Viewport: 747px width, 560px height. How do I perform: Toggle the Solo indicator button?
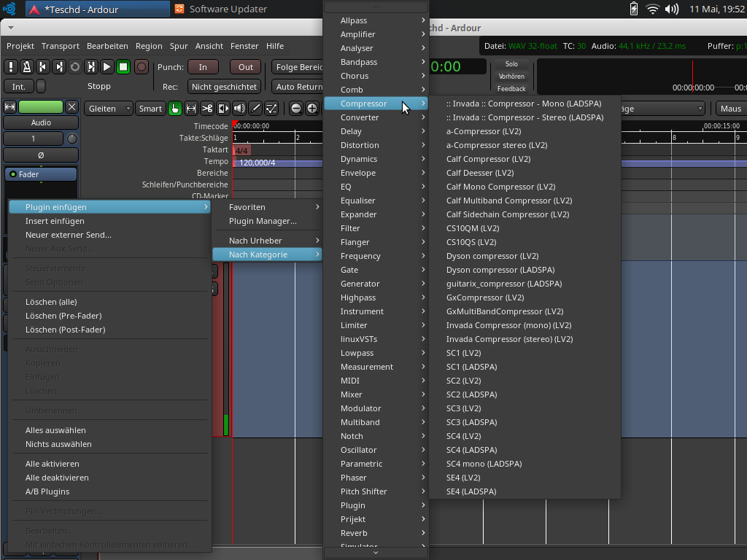pyautogui.click(x=511, y=64)
